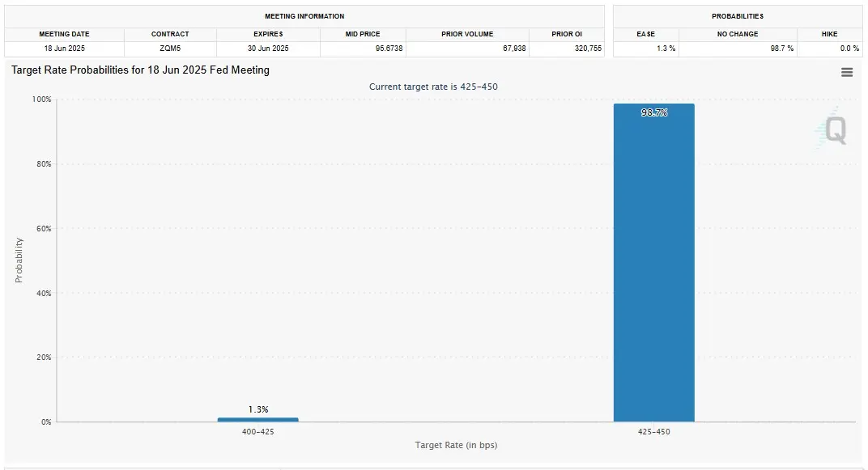This screenshot has width=868, height=470.
Task: Click the mid price value 95.6738
Action: (x=386, y=49)
